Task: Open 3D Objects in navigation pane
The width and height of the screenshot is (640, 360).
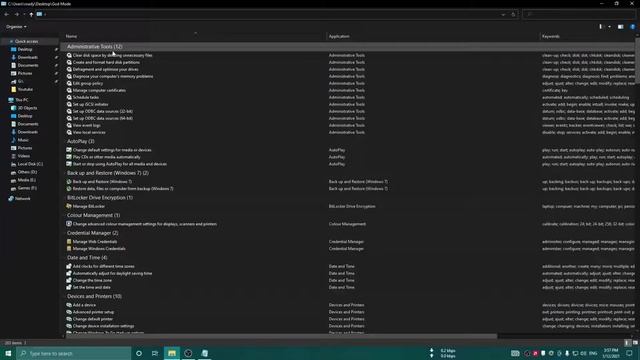Action: click(x=27, y=108)
